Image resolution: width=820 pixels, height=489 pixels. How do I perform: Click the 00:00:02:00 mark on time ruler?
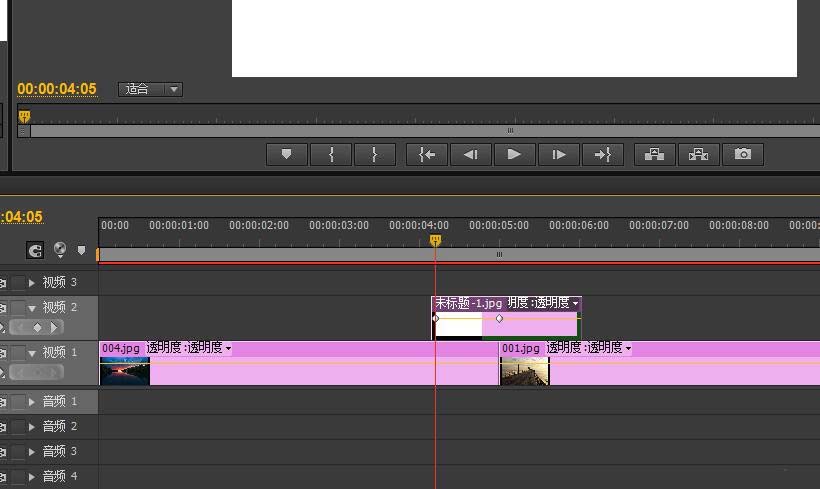(x=259, y=225)
